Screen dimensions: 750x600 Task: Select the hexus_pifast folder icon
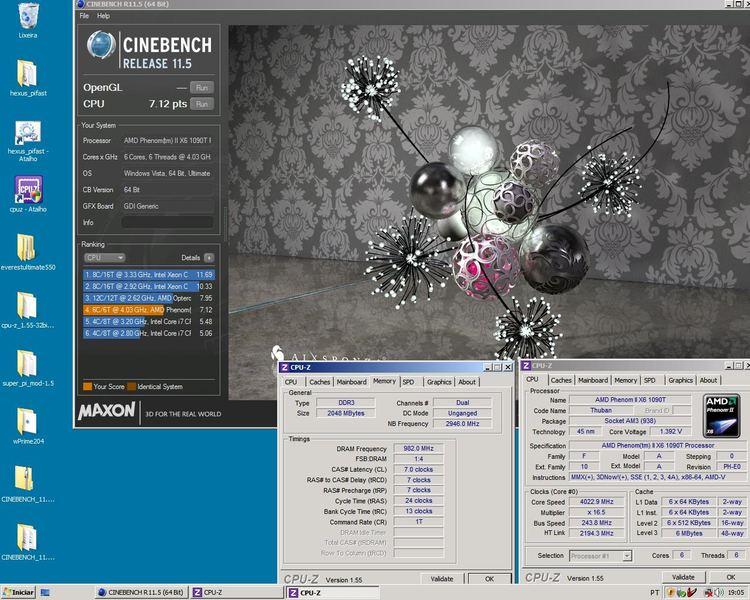tap(27, 73)
